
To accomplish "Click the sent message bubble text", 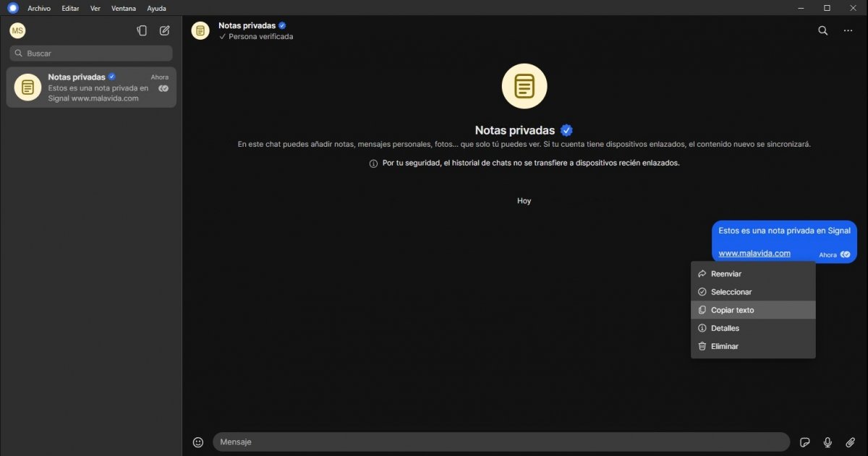I will click(784, 231).
